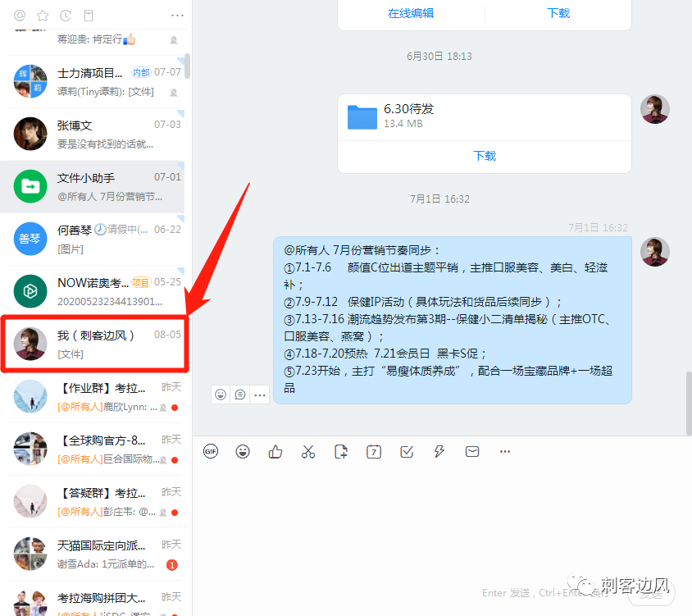Open the mail envelope icon in toolbar

(472, 451)
